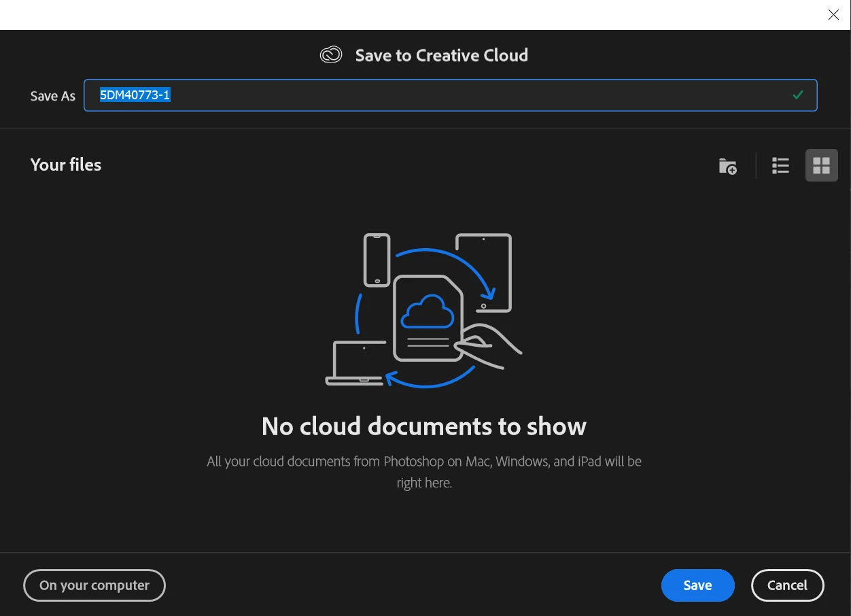Click the green checkmark in Save As field

point(798,95)
